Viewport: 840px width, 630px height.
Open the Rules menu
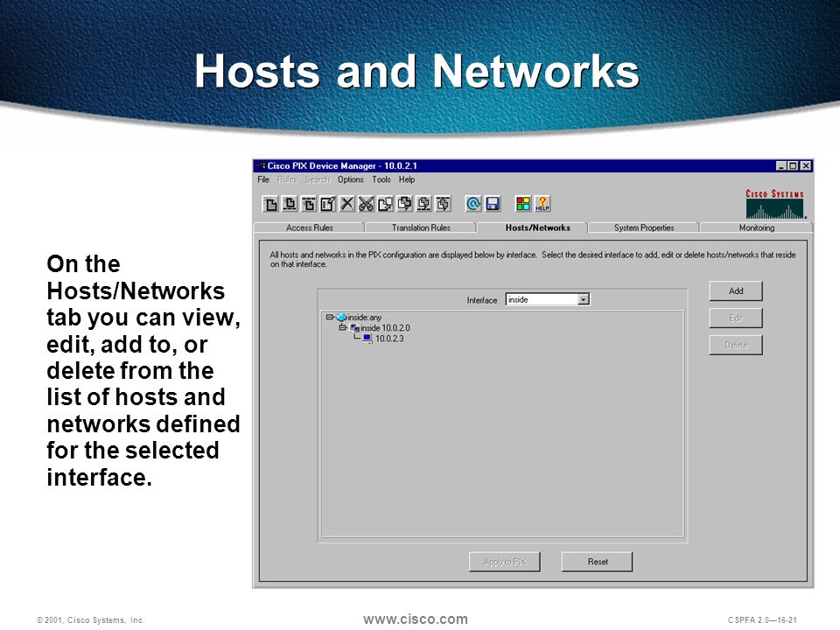click(287, 179)
